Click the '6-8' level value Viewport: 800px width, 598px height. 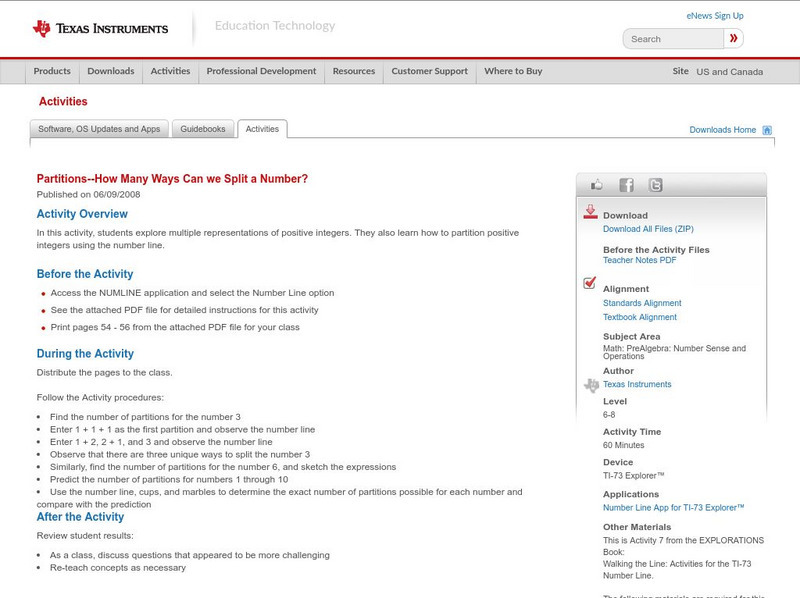pos(609,415)
